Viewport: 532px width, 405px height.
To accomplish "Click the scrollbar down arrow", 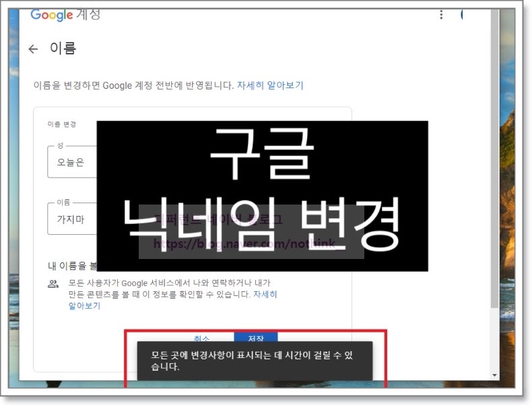I will click(x=495, y=375).
